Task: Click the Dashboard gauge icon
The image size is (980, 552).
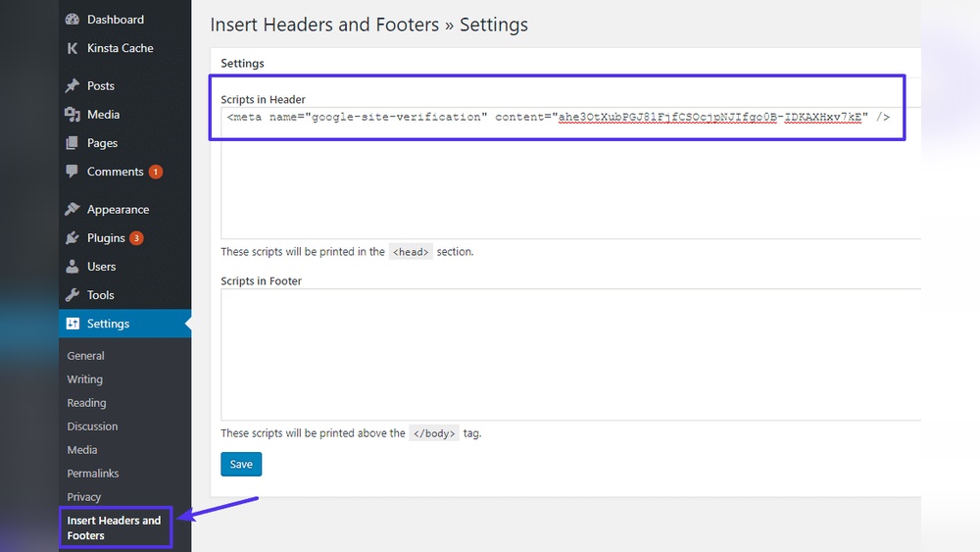Action: 73,20
